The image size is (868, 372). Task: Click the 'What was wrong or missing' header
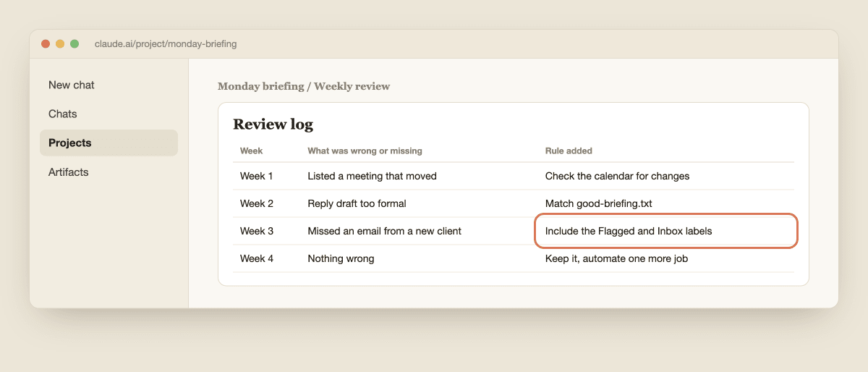[x=365, y=151]
